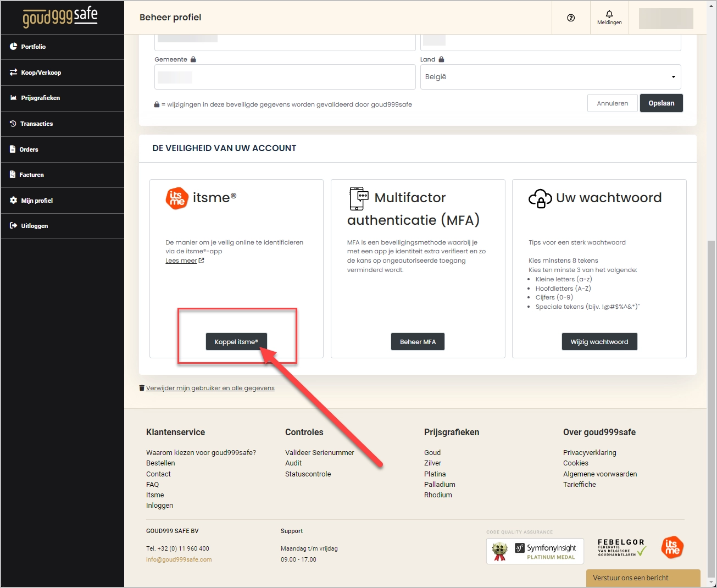This screenshot has height=588, width=717.
Task: Click the Gemeente input field
Action: coord(285,77)
